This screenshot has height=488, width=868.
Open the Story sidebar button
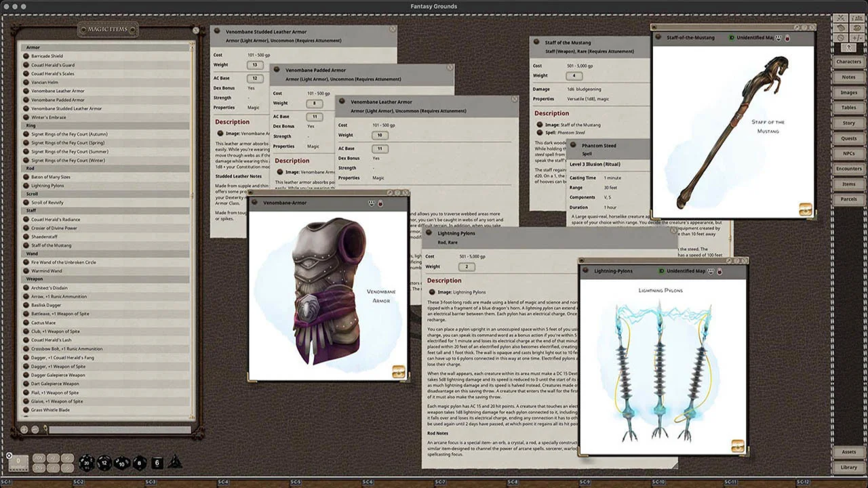[848, 123]
